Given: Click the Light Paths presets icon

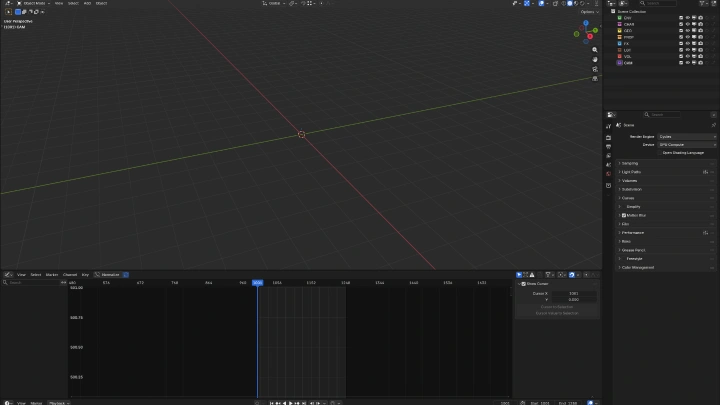Looking at the screenshot, I should tap(705, 172).
